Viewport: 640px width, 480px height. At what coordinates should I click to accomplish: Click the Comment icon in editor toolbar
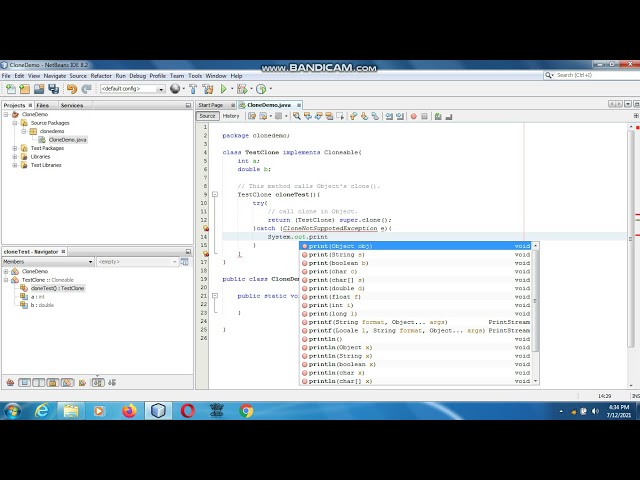tap(438, 116)
